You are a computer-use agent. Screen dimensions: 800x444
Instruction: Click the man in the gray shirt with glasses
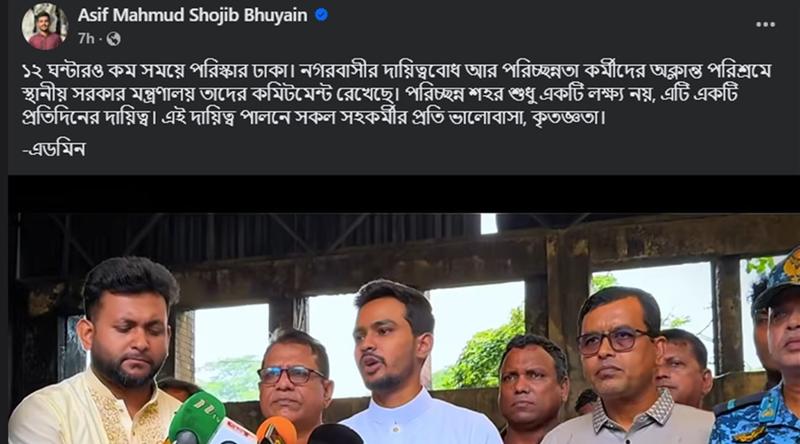coord(625,367)
